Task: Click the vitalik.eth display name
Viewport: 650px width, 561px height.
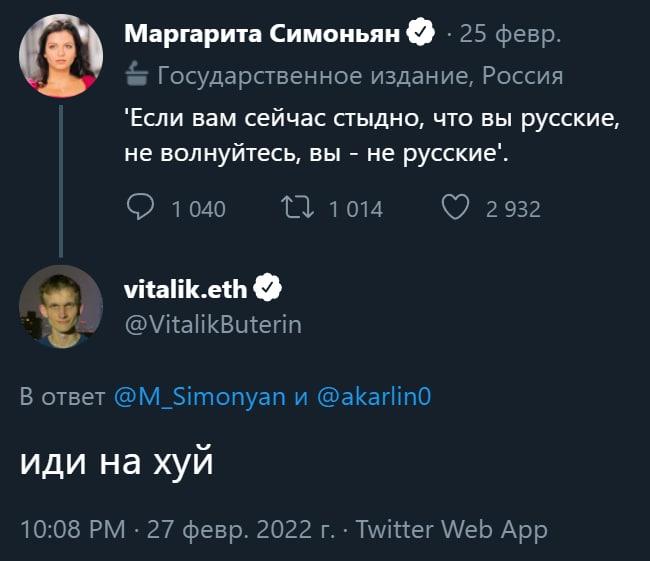Action: 186,289
